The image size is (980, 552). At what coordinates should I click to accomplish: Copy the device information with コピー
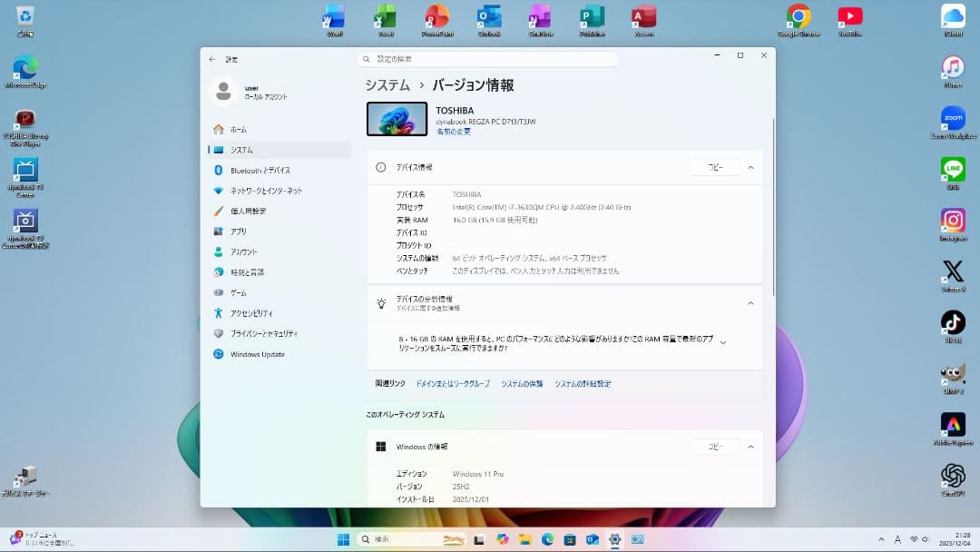tap(716, 167)
